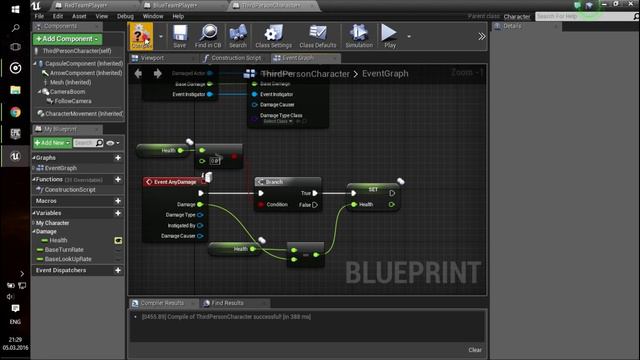
Task: Toggle Health variable editable eye icon
Action: coord(118,240)
